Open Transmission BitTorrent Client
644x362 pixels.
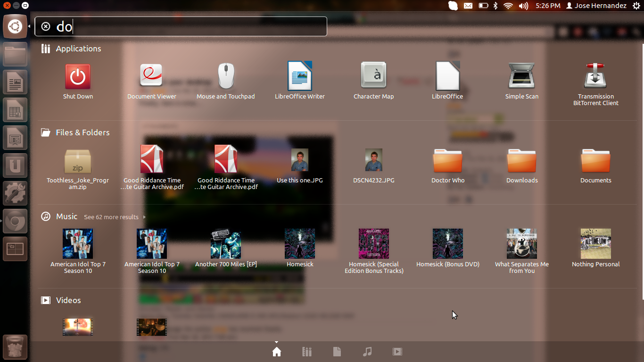[x=595, y=77]
